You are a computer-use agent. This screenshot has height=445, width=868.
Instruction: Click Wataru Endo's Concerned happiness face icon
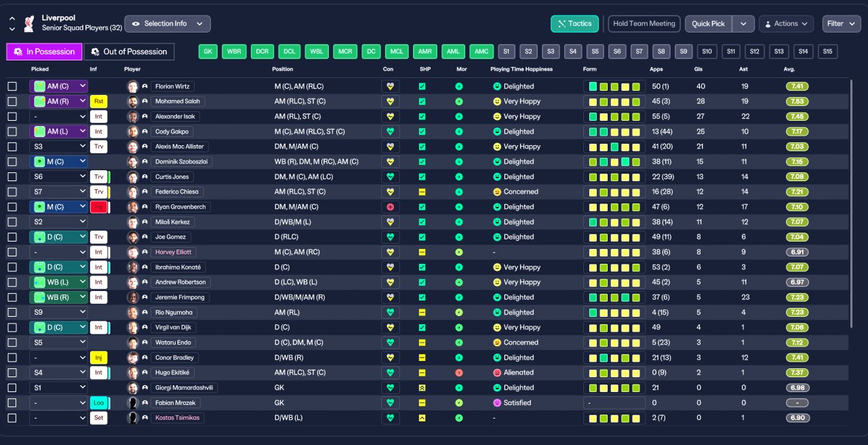pos(496,343)
